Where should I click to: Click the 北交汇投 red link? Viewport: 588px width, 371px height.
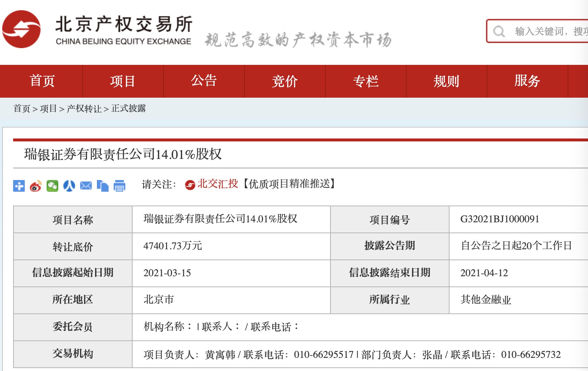217,184
